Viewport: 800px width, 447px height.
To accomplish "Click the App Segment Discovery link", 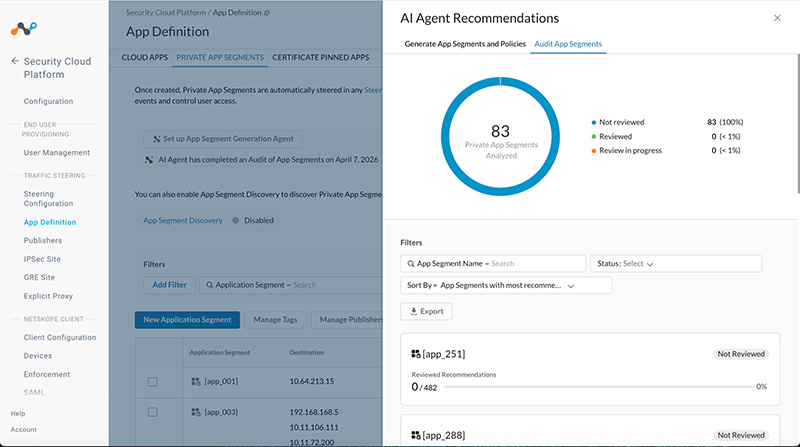I will (x=183, y=220).
